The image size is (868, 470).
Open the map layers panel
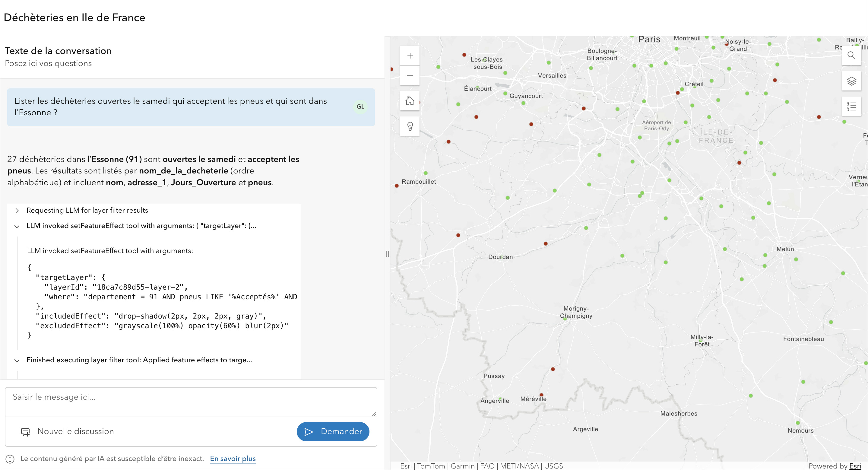[851, 81]
